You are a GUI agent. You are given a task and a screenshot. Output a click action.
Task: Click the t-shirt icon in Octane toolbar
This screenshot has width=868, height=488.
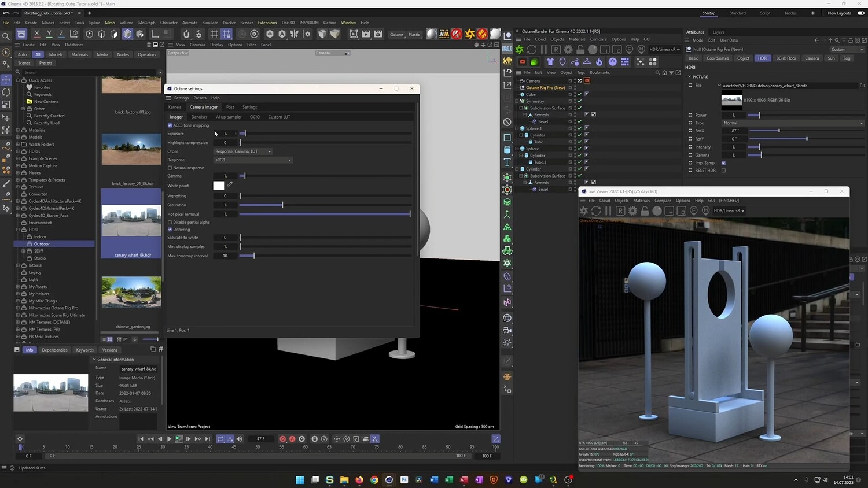[x=550, y=62]
